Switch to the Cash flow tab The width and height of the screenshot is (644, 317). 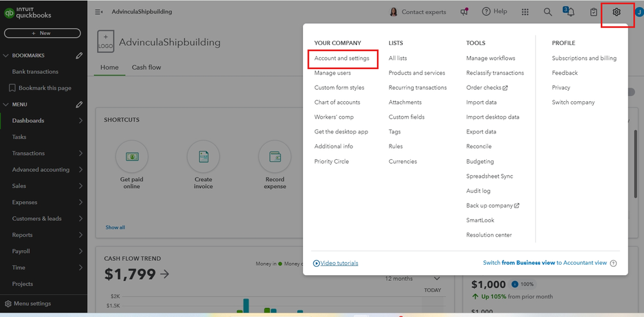146,68
